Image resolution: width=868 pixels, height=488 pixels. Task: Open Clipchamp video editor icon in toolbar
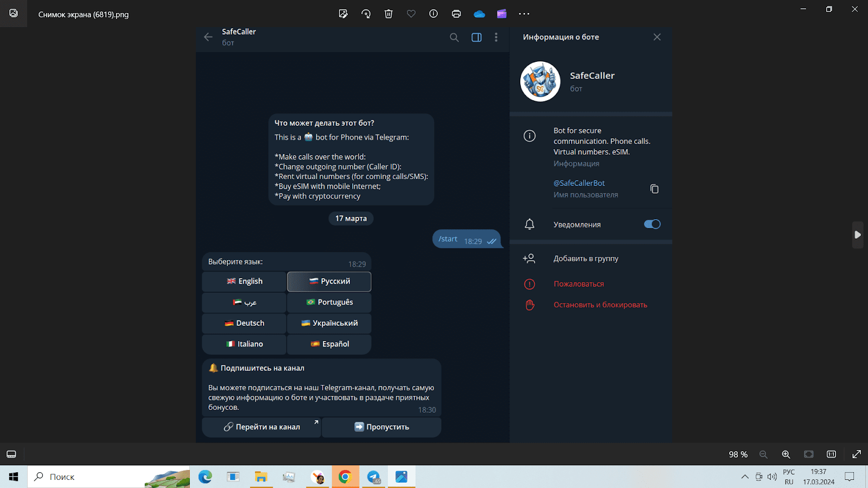[502, 14]
